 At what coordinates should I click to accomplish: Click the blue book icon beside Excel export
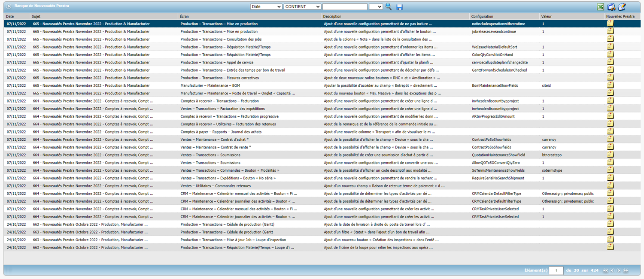pyautogui.click(x=611, y=7)
